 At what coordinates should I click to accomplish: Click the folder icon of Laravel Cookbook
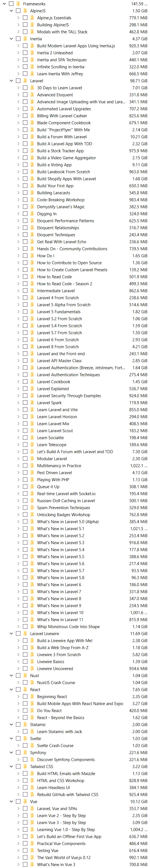click(32, 382)
